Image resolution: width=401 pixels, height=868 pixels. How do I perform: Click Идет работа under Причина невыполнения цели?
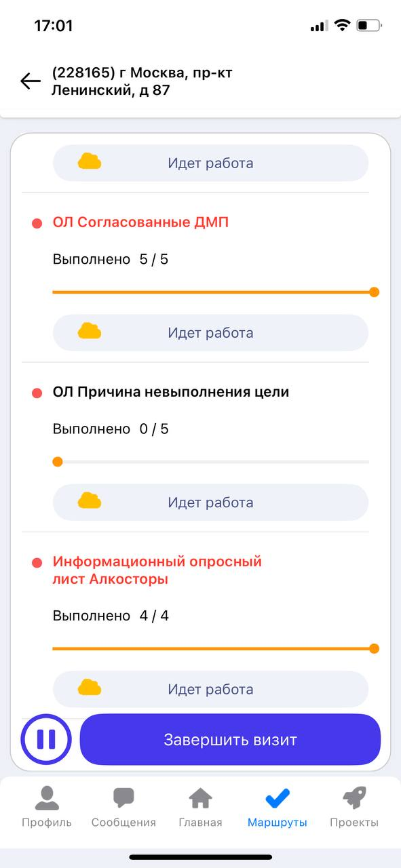pyautogui.click(x=210, y=502)
